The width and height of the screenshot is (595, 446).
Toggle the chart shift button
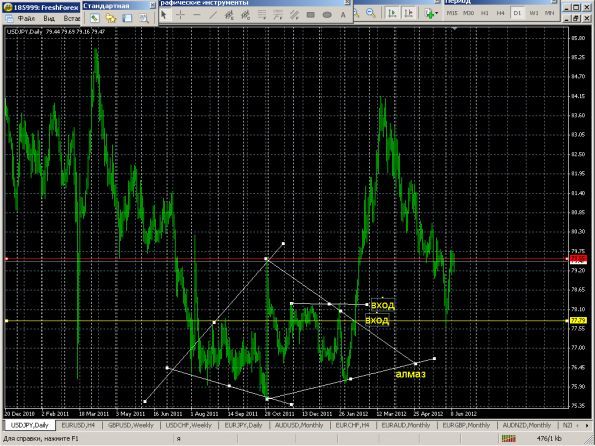[x=408, y=13]
